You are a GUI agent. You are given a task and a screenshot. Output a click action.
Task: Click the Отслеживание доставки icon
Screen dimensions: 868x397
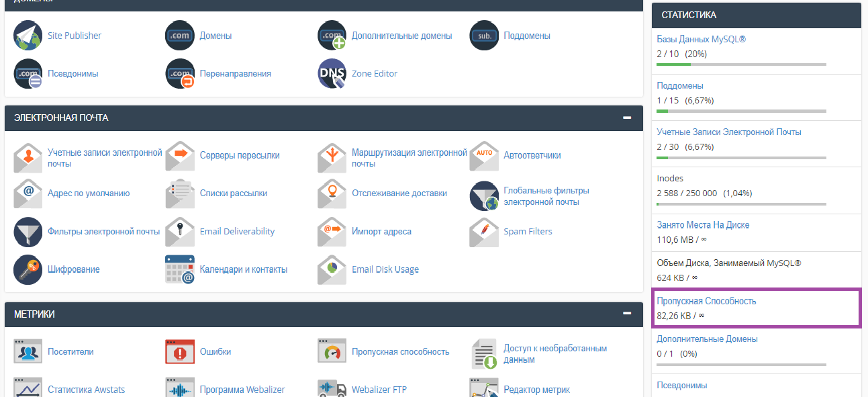click(332, 193)
